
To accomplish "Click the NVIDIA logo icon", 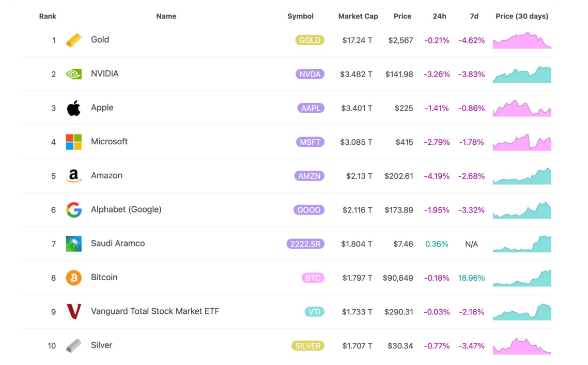I will pos(73,74).
